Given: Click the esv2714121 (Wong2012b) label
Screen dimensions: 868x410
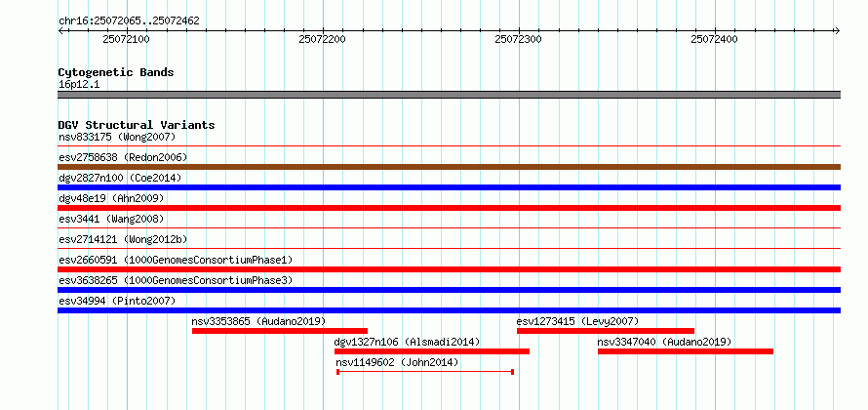Looking at the screenshot, I should pos(123,239).
